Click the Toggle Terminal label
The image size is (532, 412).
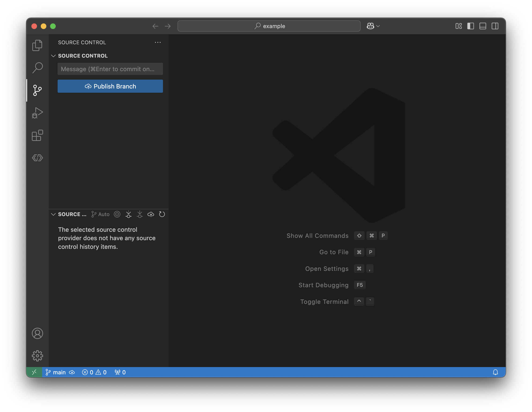tap(324, 302)
